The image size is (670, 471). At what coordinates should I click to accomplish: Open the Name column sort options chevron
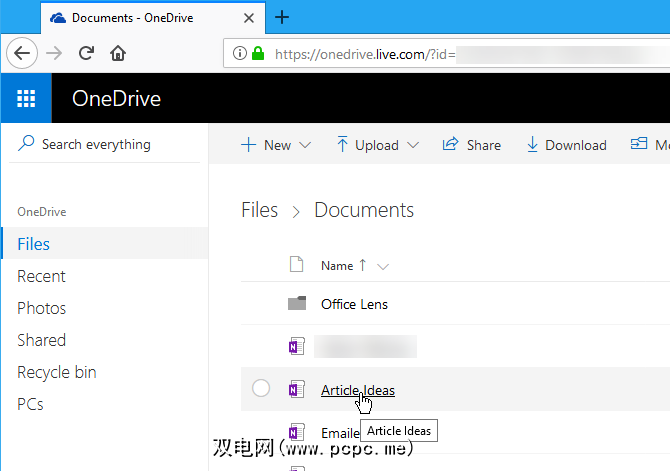tap(383, 266)
